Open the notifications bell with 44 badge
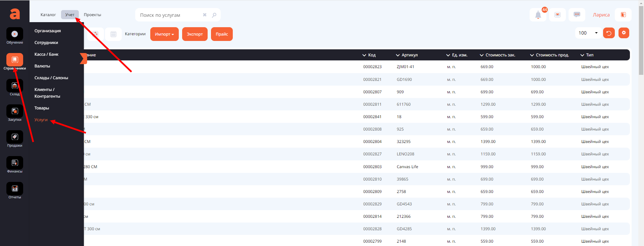Image resolution: width=644 pixels, height=246 pixels. (x=538, y=15)
